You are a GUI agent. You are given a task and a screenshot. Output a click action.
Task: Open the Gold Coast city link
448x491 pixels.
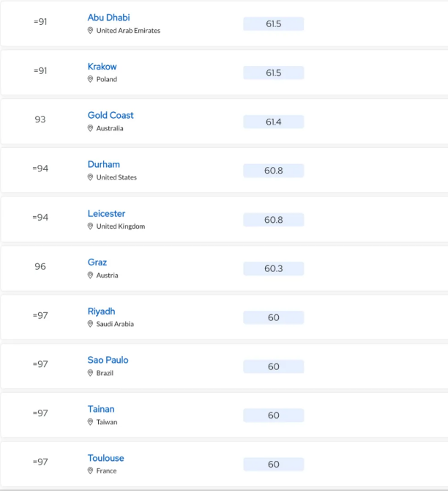pyautogui.click(x=111, y=115)
